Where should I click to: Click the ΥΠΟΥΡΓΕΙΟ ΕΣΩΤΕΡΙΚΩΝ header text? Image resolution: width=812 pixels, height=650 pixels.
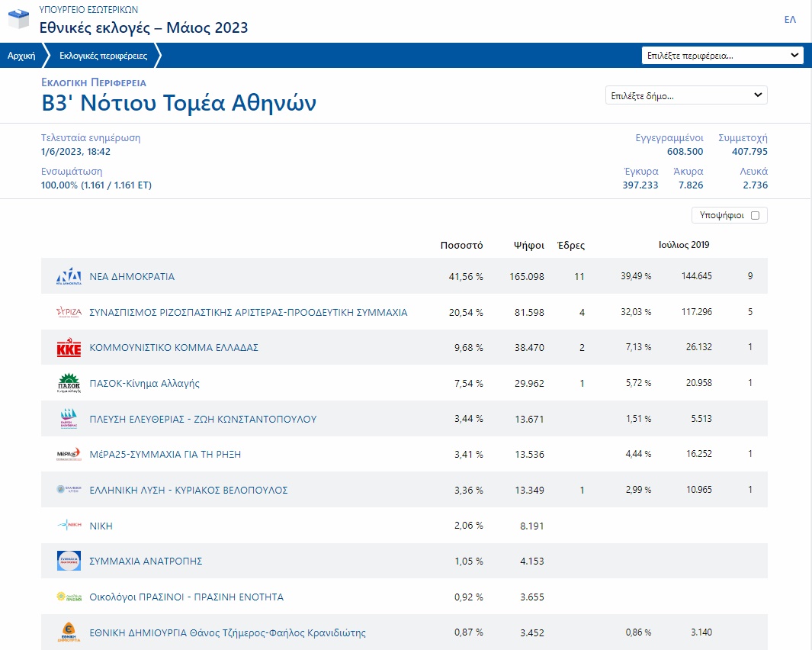pos(88,9)
